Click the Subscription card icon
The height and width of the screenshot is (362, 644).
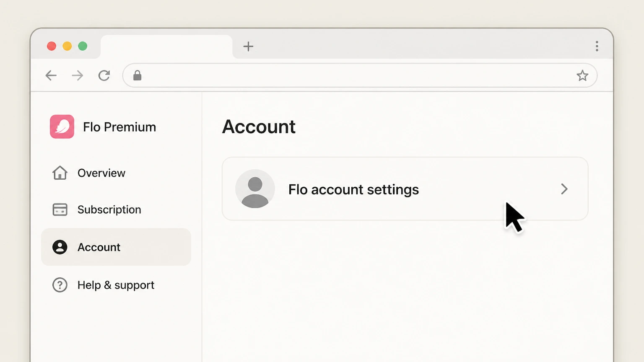pyautogui.click(x=60, y=209)
